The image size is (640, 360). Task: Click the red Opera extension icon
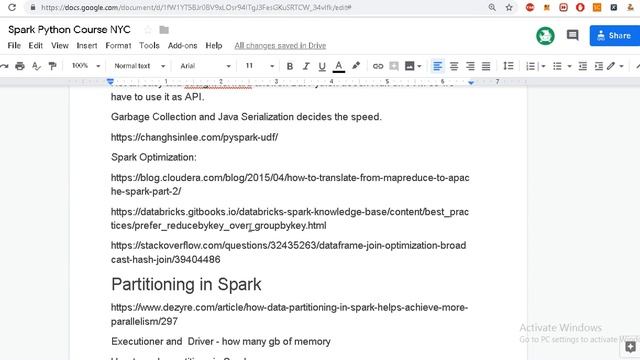pos(580,7)
